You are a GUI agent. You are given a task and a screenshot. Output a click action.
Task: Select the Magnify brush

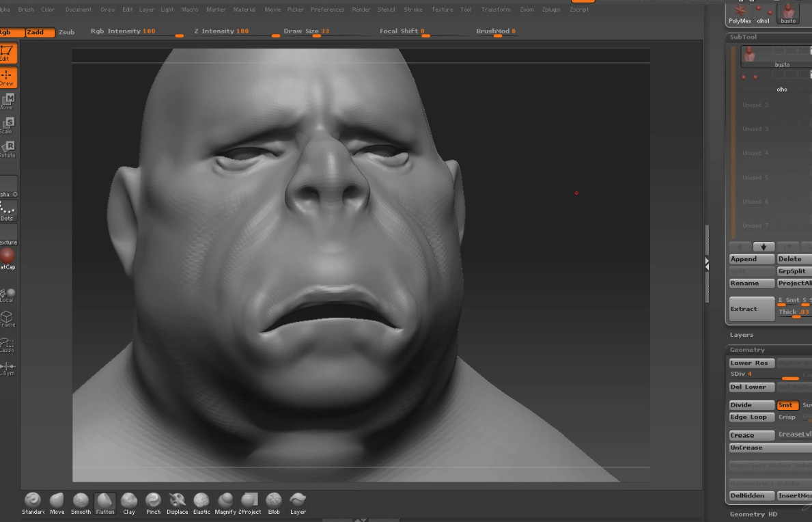click(x=225, y=502)
